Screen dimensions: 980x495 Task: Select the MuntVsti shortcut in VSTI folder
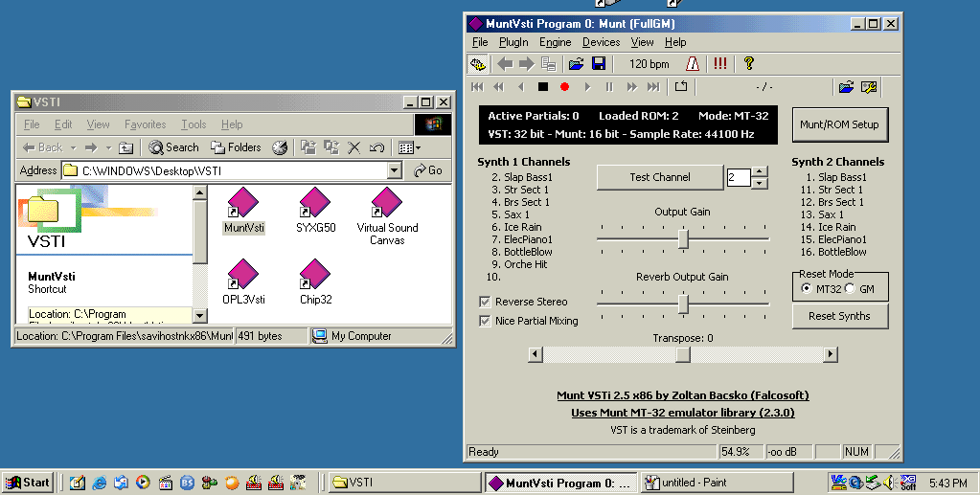[243, 211]
